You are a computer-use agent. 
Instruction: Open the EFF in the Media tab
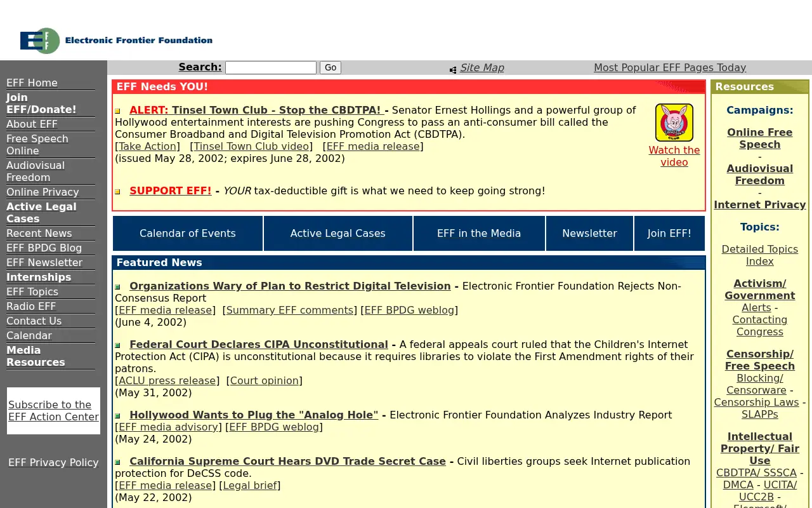[479, 233]
